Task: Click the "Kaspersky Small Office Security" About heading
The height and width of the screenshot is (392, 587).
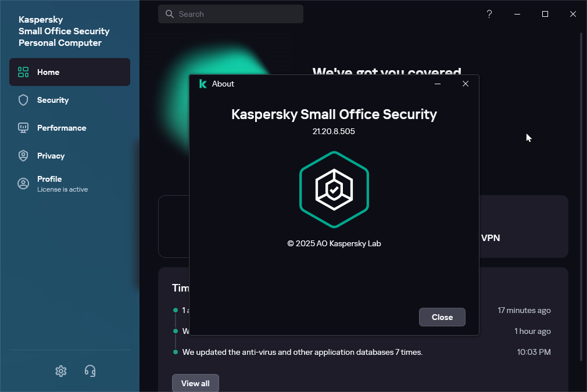Action: coord(334,114)
